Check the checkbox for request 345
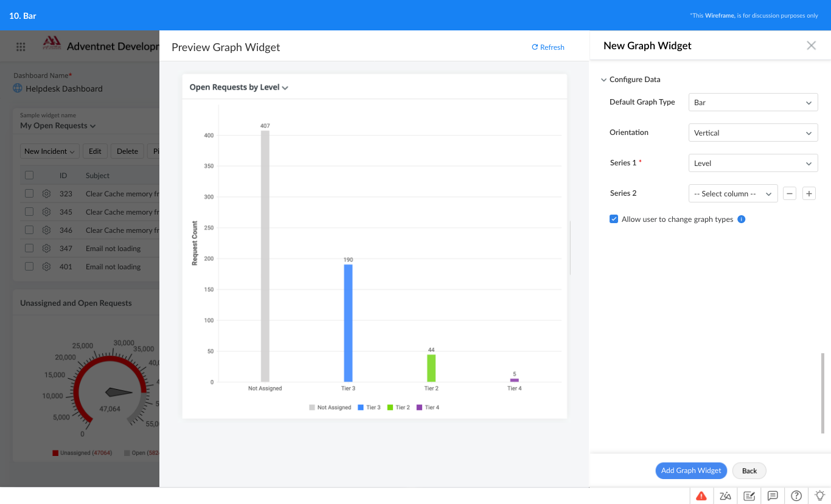 click(x=29, y=212)
